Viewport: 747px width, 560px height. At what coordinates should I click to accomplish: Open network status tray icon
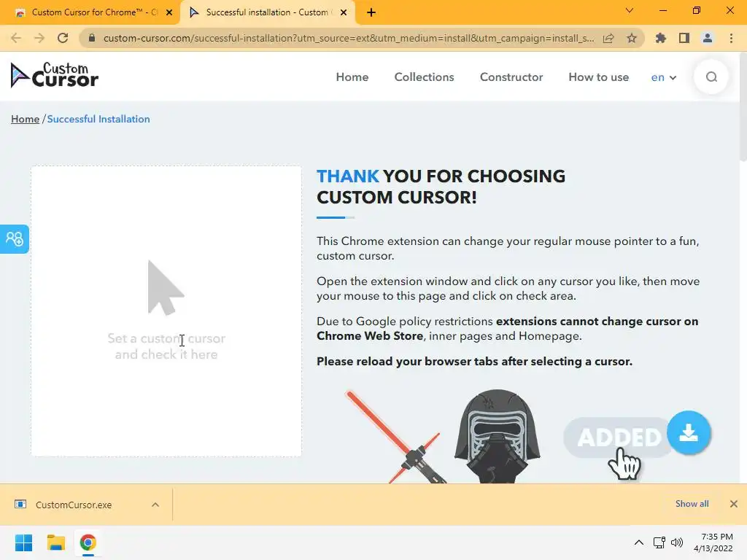(x=659, y=542)
